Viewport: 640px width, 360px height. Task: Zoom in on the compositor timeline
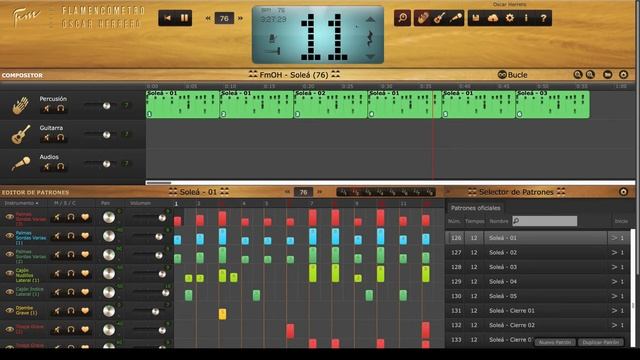(578, 74)
